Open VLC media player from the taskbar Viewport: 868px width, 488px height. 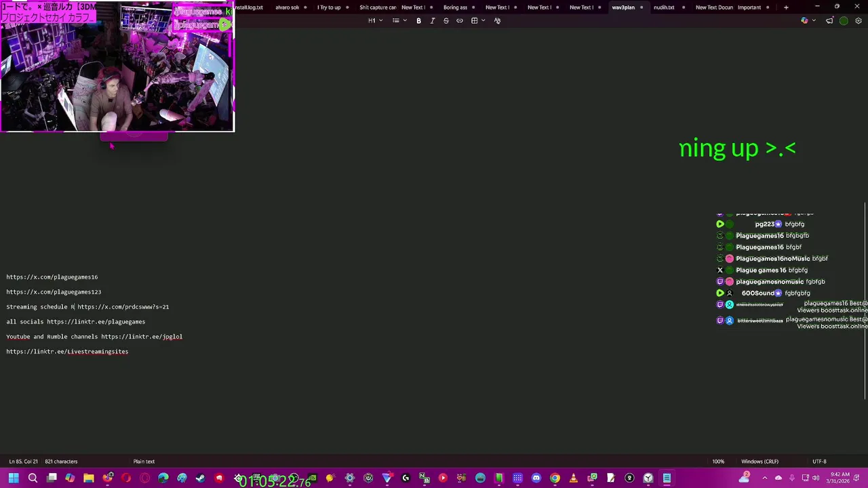click(x=573, y=479)
